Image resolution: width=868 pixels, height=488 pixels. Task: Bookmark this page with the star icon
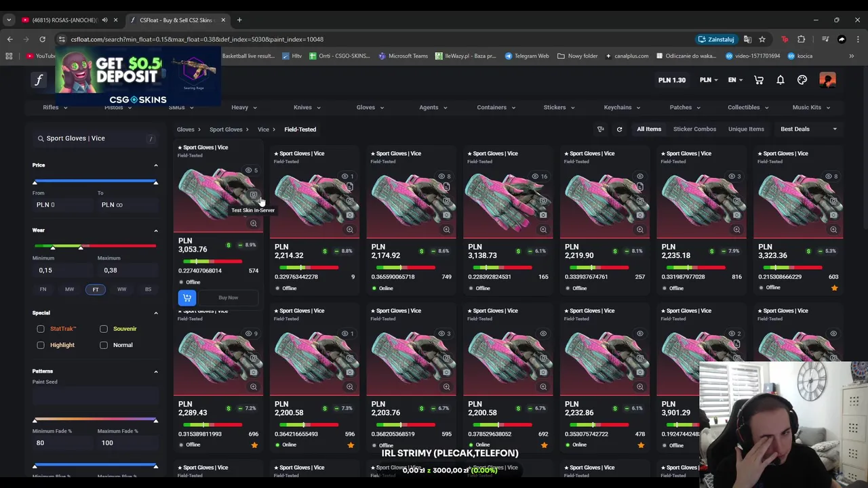[762, 39]
